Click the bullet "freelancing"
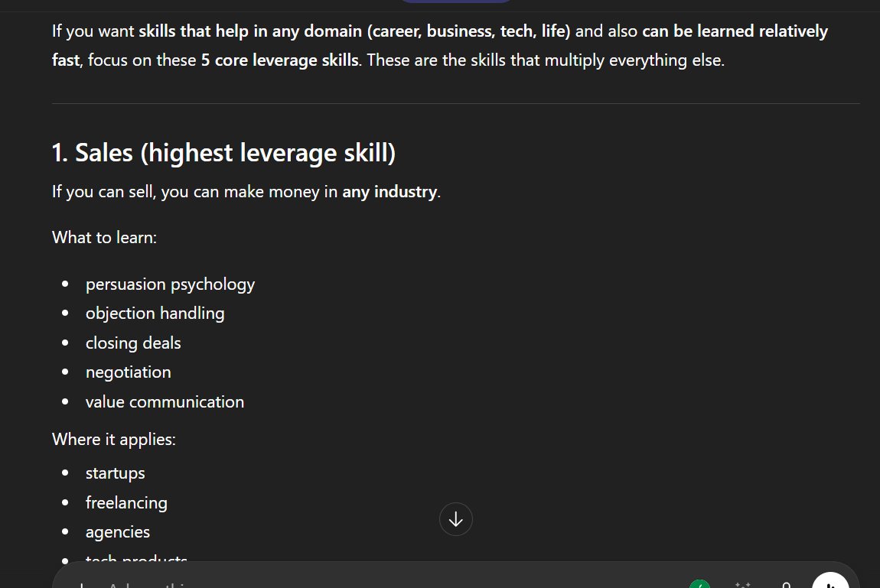This screenshot has height=588, width=880. point(126,503)
